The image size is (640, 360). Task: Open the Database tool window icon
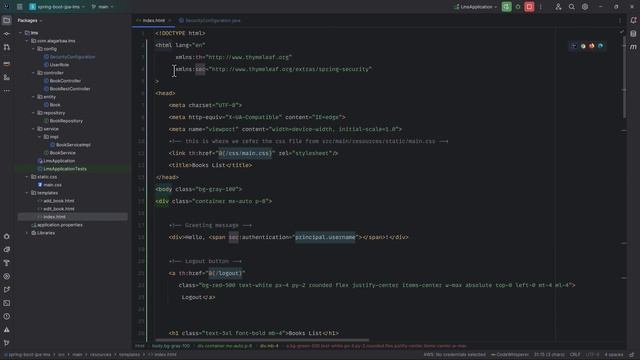[633, 34]
